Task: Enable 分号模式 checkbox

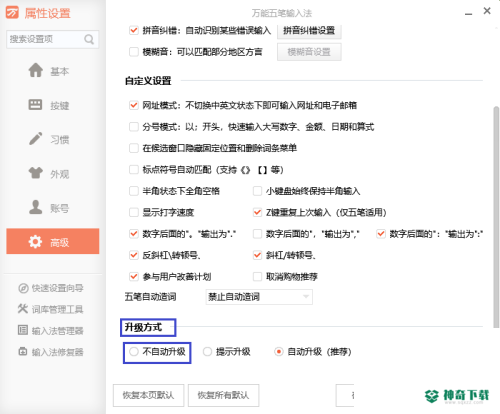Action: pyautogui.click(x=134, y=127)
